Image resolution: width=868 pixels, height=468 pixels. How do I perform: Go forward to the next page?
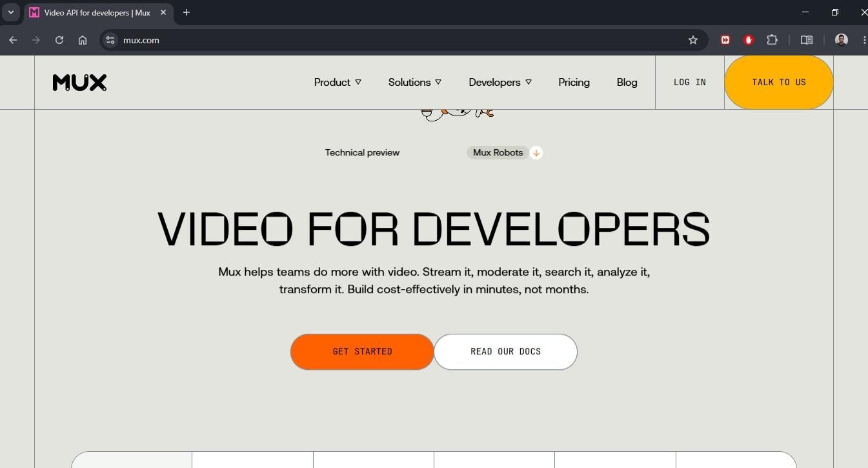click(36, 40)
